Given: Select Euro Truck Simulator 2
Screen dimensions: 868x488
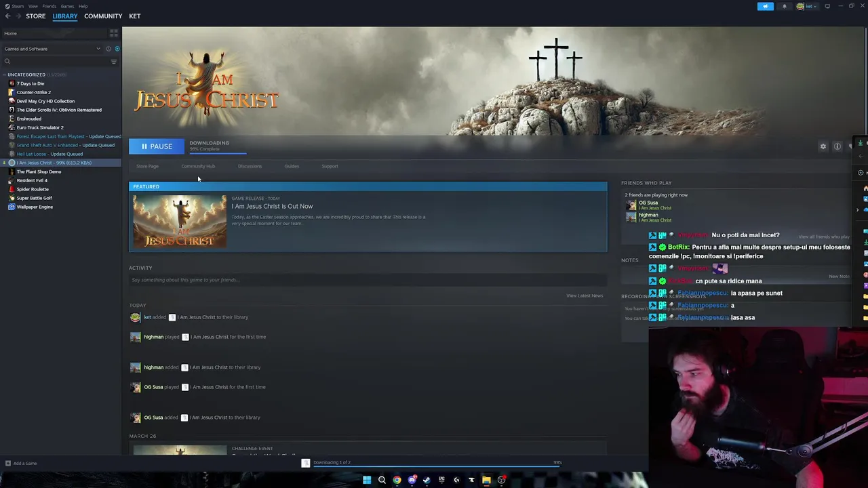Looking at the screenshot, I should tap(40, 127).
